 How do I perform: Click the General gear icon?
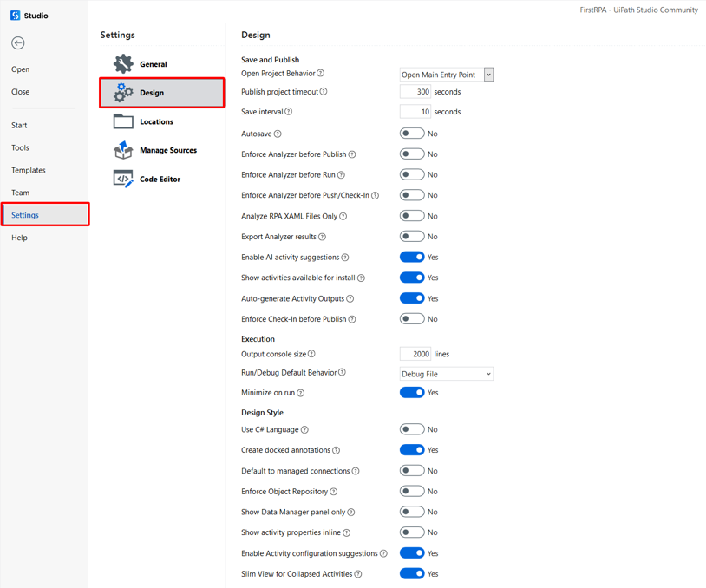[123, 64]
